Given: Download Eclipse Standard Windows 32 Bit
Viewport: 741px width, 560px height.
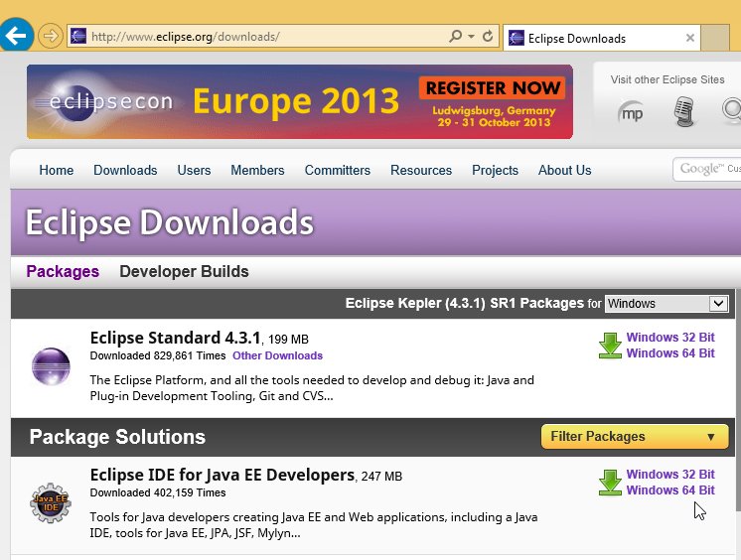Looking at the screenshot, I should pyautogui.click(x=670, y=338).
